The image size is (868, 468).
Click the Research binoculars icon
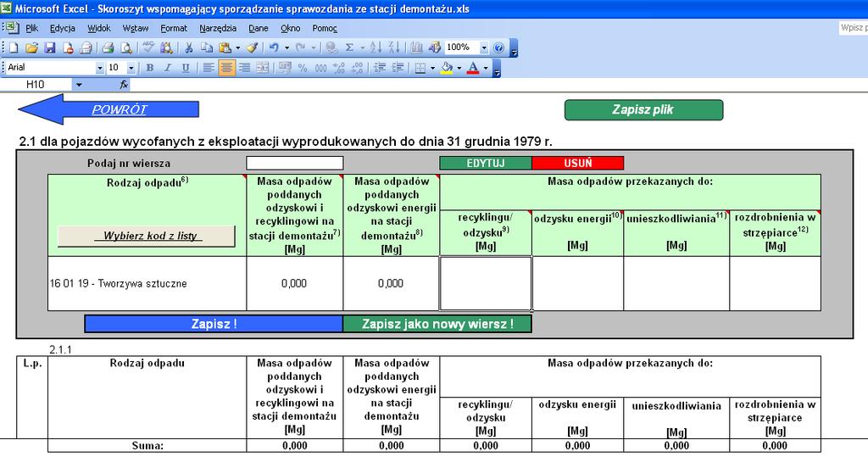166,48
